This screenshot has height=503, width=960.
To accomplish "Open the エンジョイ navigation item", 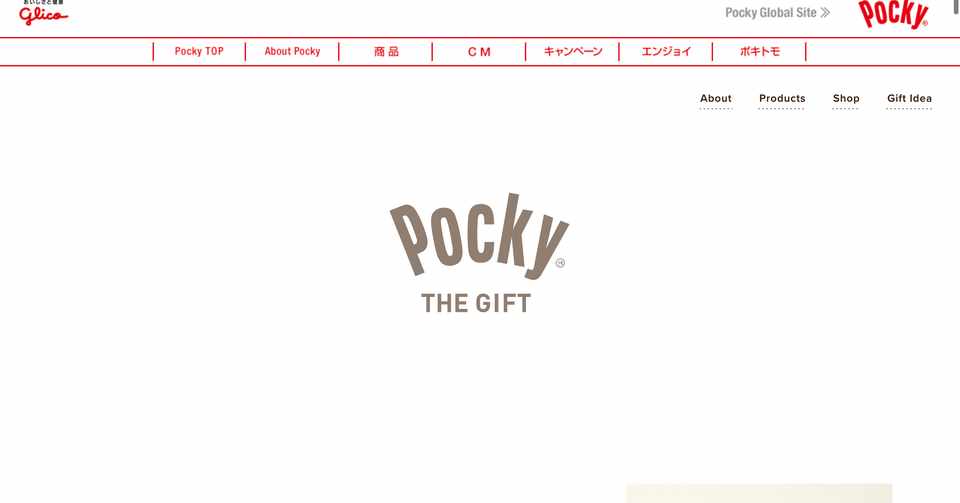I will pos(666,51).
